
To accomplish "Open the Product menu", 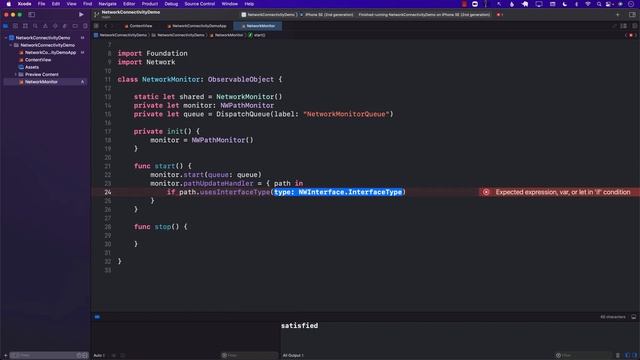I will click(150, 4).
